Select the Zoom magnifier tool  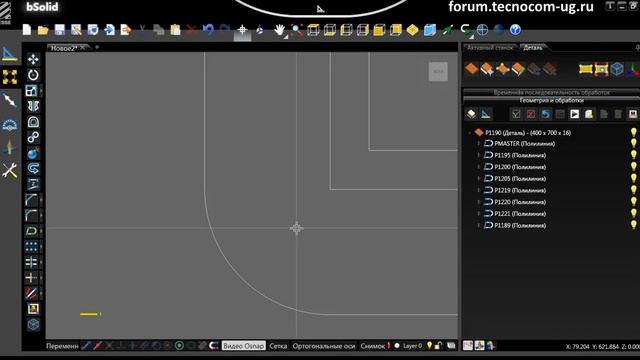pos(297,30)
